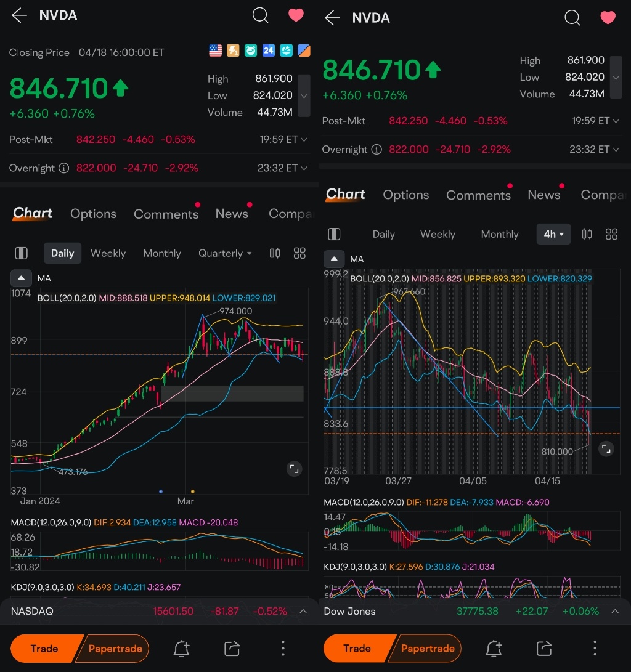Open the Post-Mkt 19:59 ET dropdown on the right screen

[x=595, y=121]
